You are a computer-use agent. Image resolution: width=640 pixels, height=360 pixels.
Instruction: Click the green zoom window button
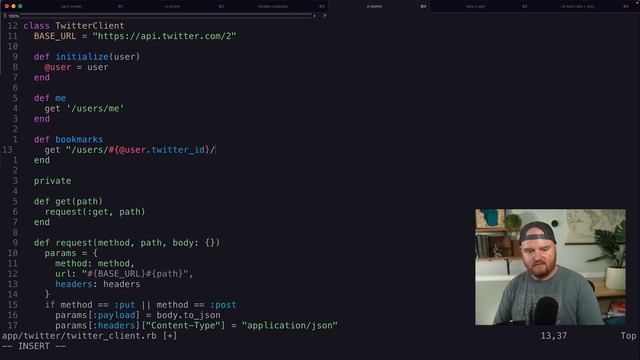[20, 6]
